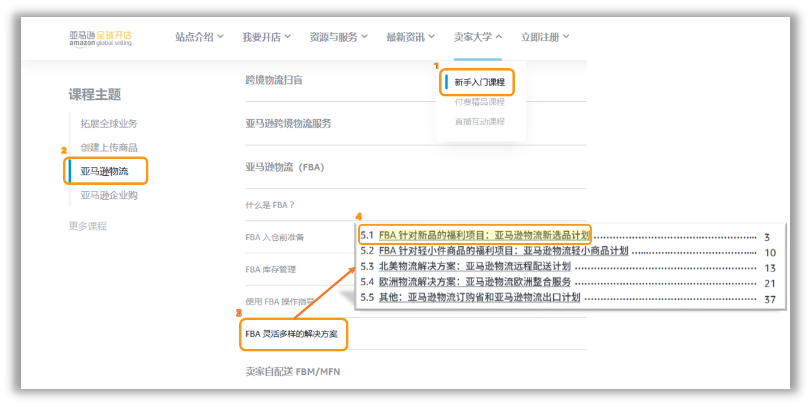Click the 课程主题 heading
Viewport: 811px width, 407px height.
click(x=95, y=95)
